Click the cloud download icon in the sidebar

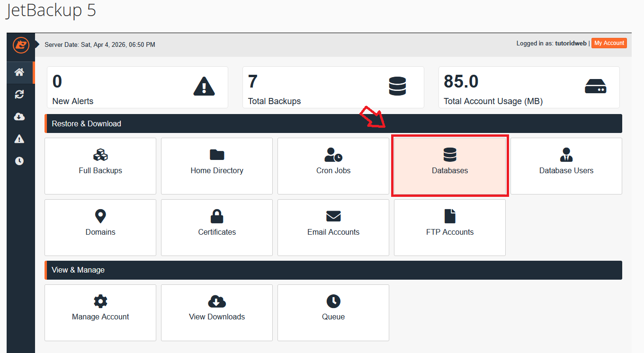pos(19,116)
